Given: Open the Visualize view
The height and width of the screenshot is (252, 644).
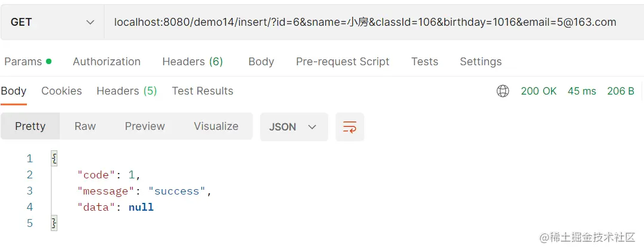Looking at the screenshot, I should pyautogui.click(x=216, y=126).
